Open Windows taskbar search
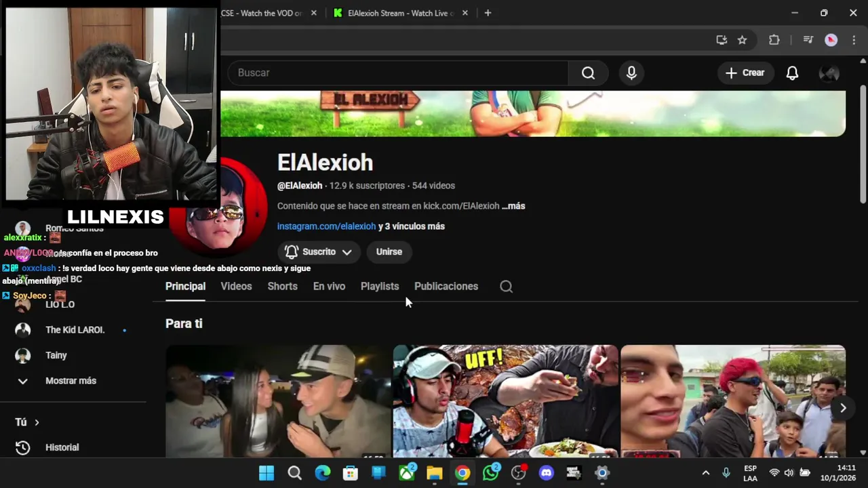The width and height of the screenshot is (868, 488). tap(294, 473)
